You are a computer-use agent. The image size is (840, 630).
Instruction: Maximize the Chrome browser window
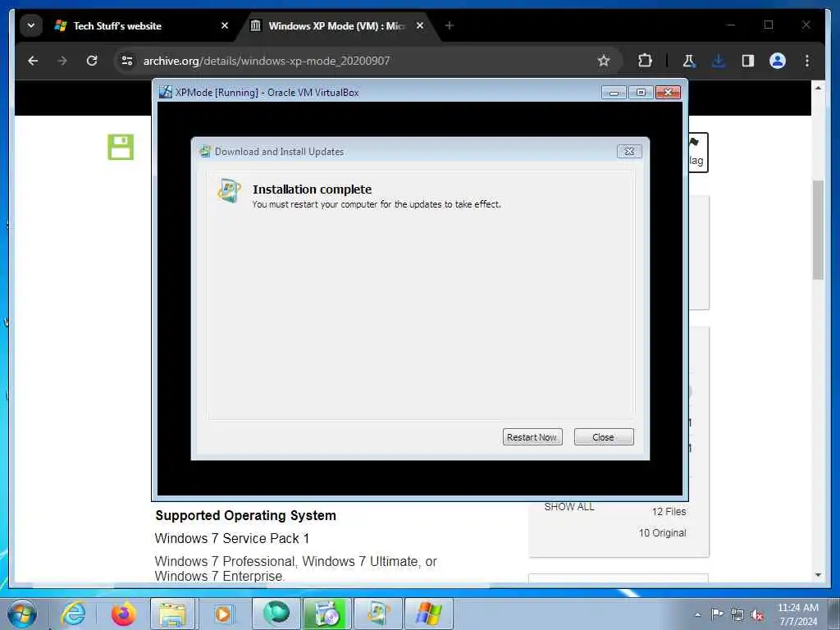point(769,25)
